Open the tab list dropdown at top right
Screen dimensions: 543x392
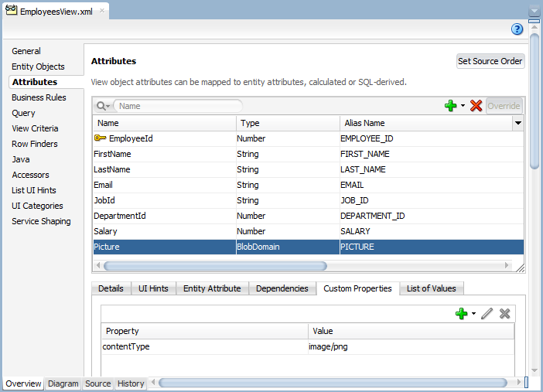coord(534,11)
